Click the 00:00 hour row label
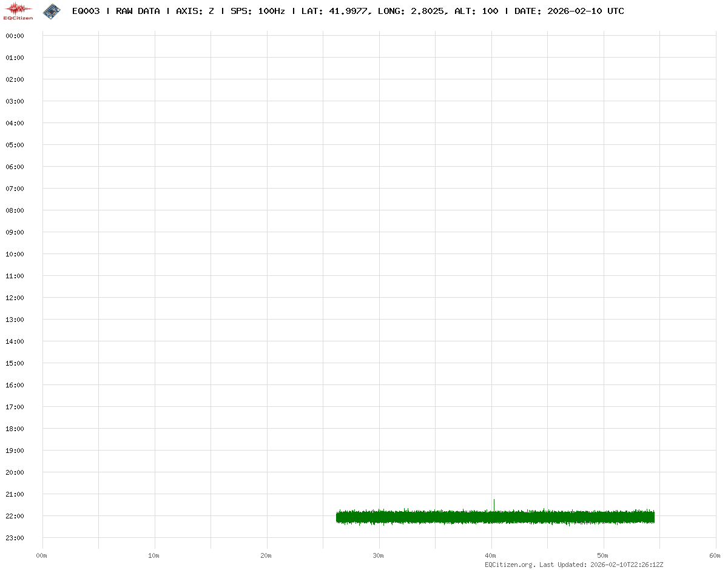The width and height of the screenshot is (728, 570). tap(15, 36)
